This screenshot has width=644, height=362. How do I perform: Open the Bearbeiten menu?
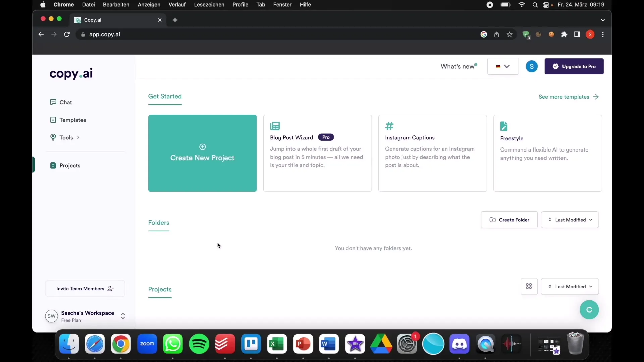116,5
